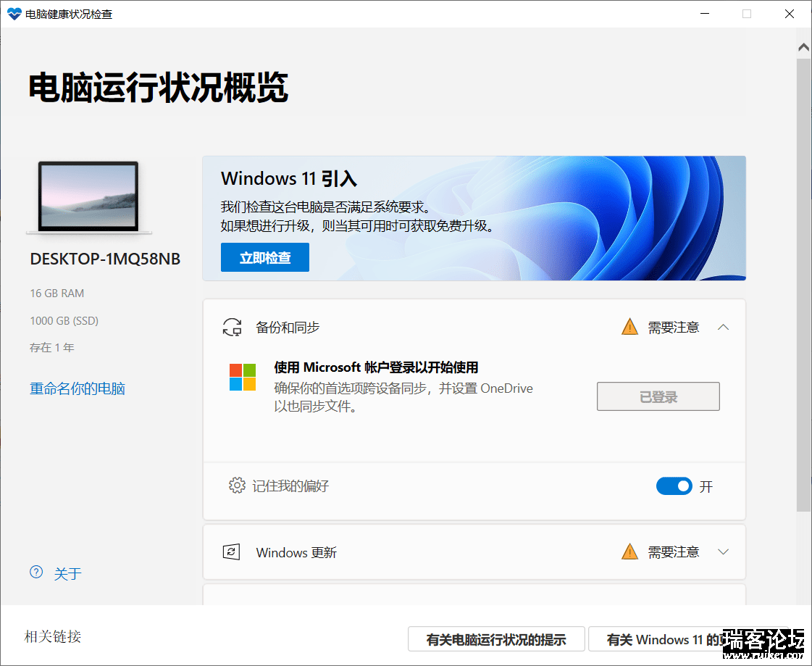
Task: Minimize the 电脑健康状况检查 window
Action: pos(704,14)
